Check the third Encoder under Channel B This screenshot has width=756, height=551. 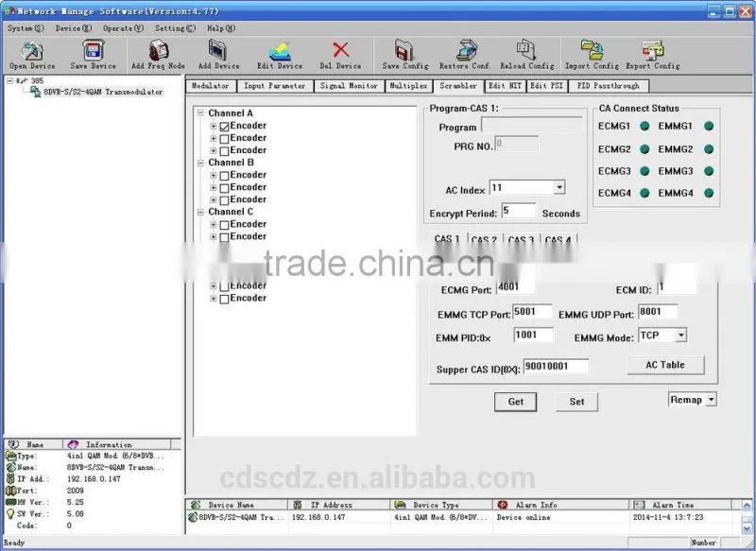point(224,200)
